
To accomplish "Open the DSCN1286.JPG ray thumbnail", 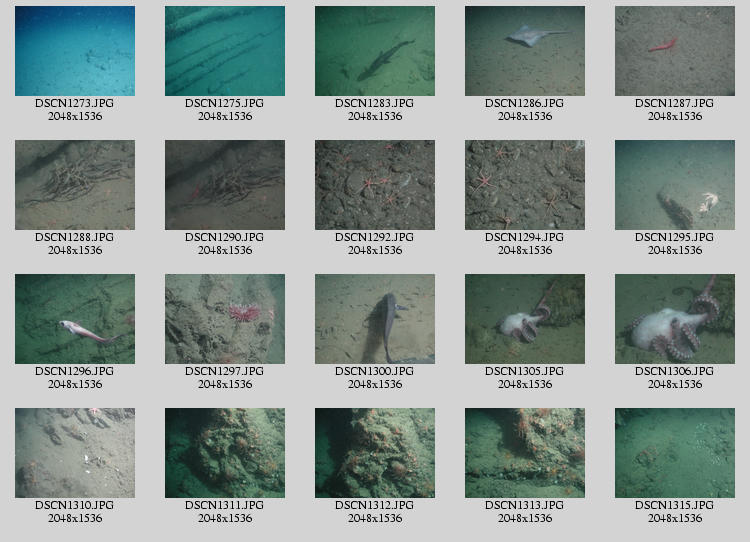I will 525,51.
